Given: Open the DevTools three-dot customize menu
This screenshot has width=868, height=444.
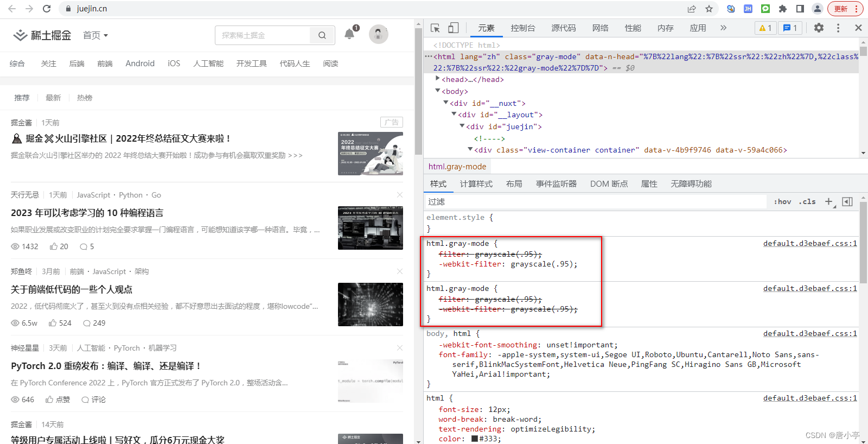Looking at the screenshot, I should tap(838, 28).
